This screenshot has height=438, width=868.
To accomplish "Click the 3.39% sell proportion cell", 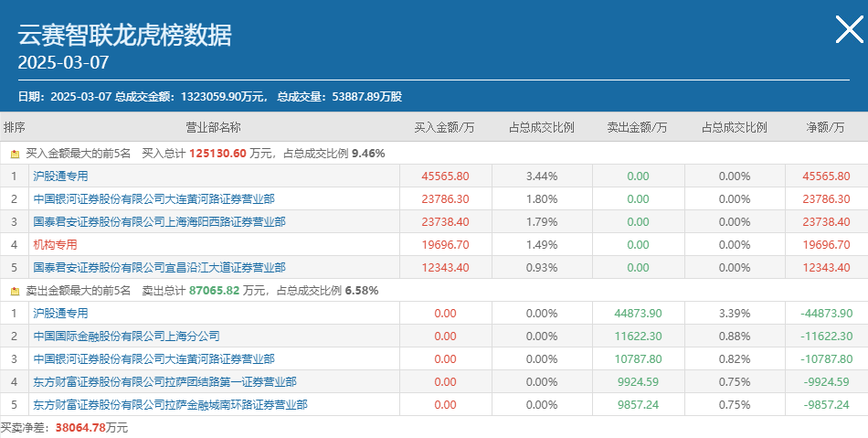I will [x=735, y=314].
